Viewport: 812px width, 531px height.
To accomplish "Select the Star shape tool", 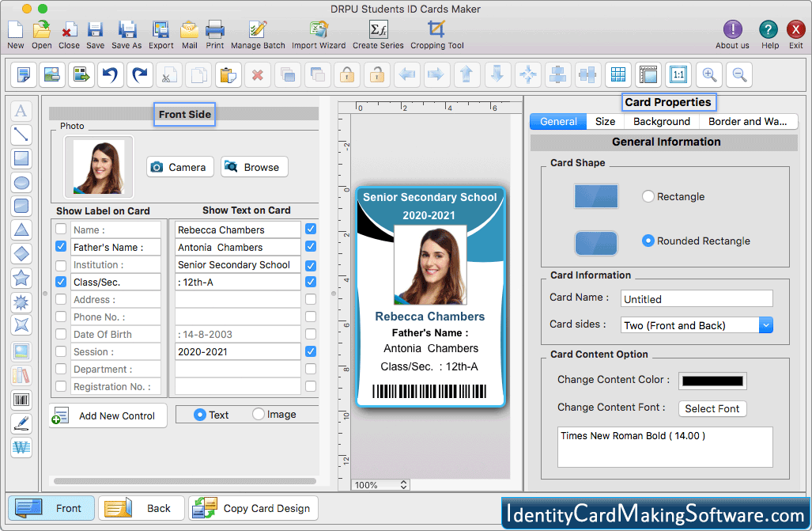I will click(x=21, y=278).
